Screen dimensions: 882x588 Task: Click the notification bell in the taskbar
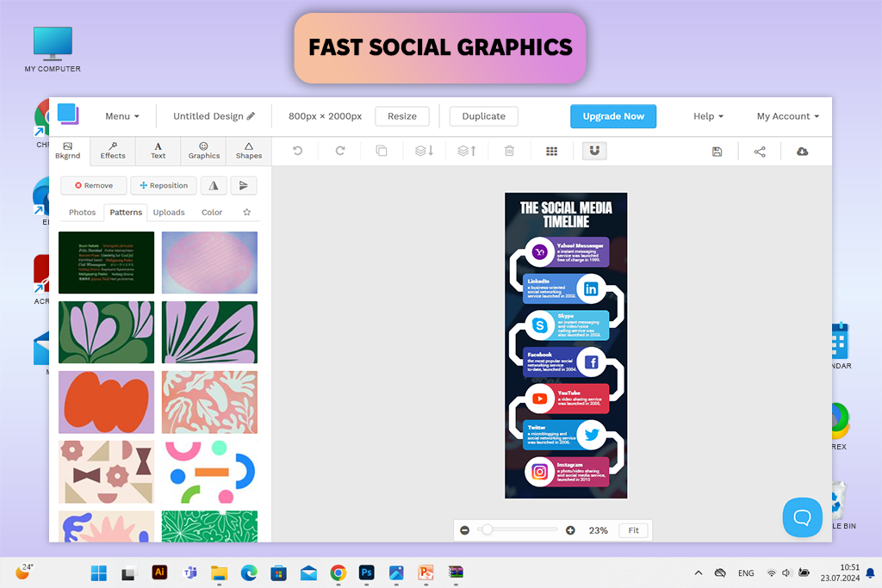tap(870, 573)
